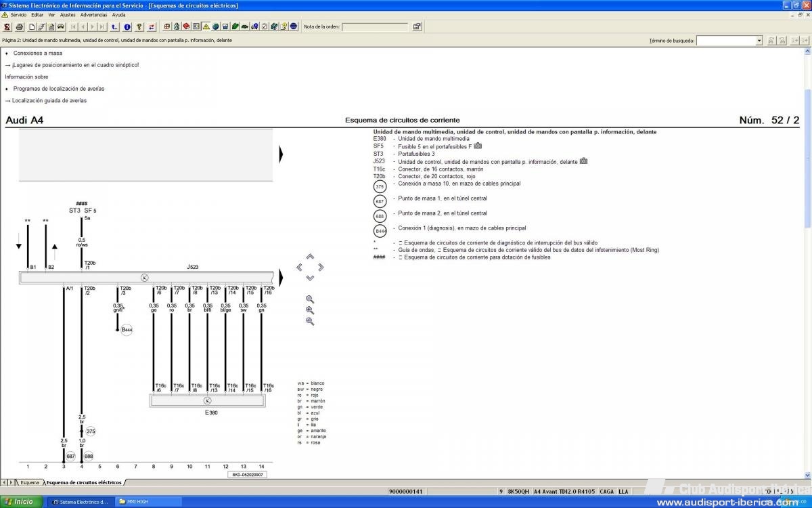Image resolution: width=812 pixels, height=508 pixels.
Task: Open the Lugares de posicionamiento link
Action: 75,65
